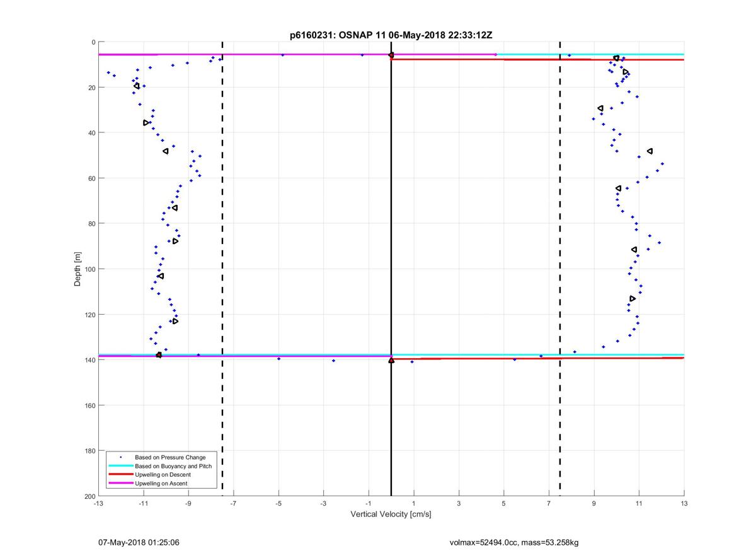Click x-axis tick label 13
Image resolution: width=756 pixels, height=558 pixels.
(x=684, y=503)
